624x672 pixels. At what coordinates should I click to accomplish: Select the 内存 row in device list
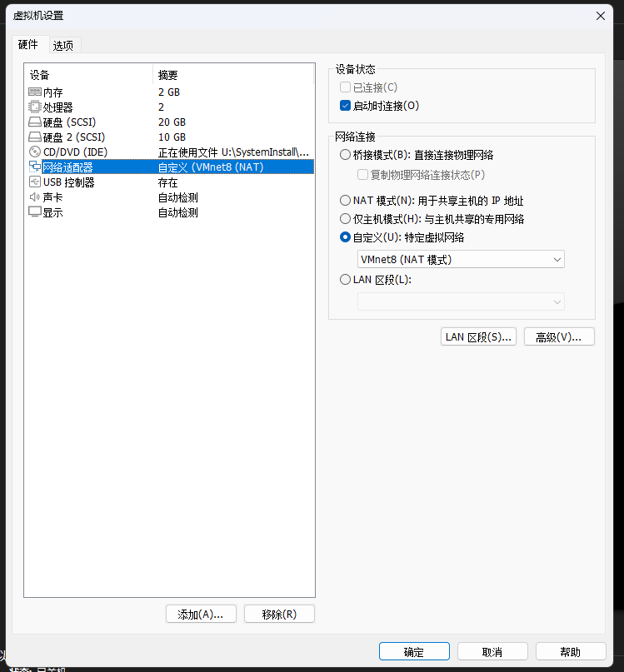pyautogui.click(x=171, y=92)
